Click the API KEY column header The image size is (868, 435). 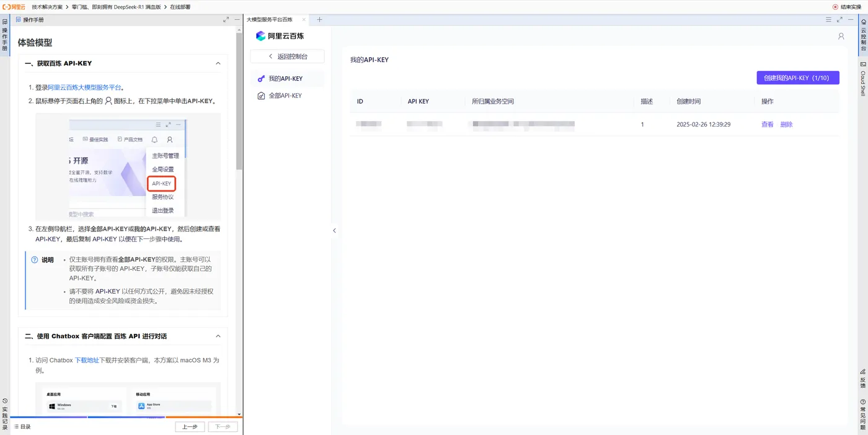click(418, 101)
